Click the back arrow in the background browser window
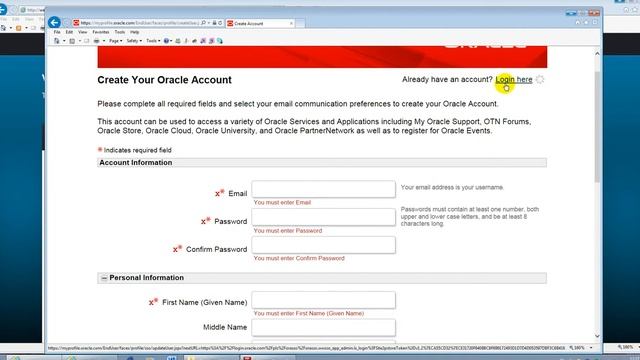Screen dimensions: 640x360 click(x=3, y=9)
